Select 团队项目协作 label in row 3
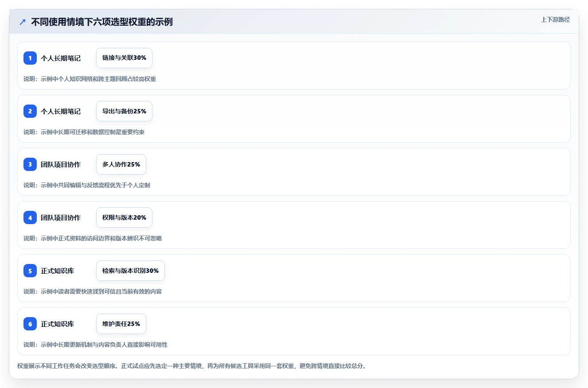The height and width of the screenshot is (388, 588). (61, 164)
